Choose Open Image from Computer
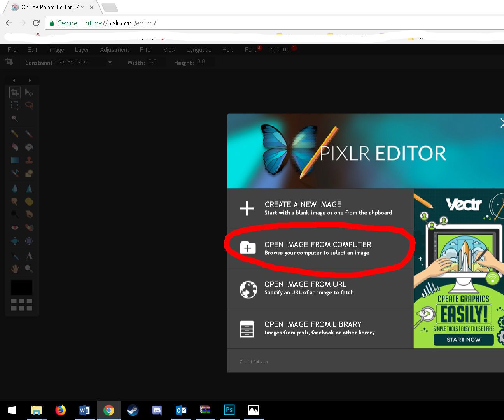504x420 pixels. coord(320,248)
